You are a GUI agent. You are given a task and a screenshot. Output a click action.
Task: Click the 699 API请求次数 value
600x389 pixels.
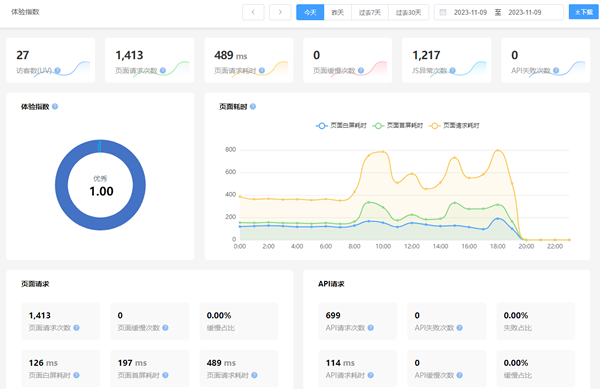tap(333, 316)
